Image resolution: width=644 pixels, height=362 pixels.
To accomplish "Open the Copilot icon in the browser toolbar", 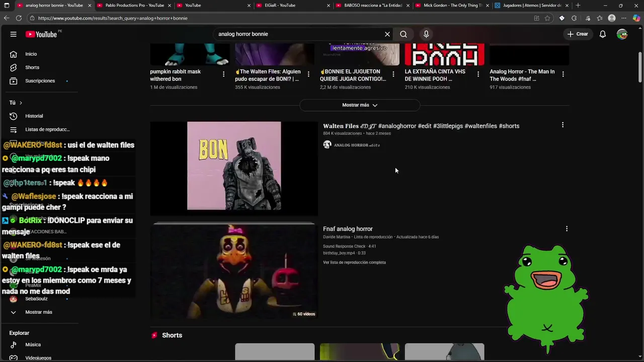I will [x=636, y=18].
